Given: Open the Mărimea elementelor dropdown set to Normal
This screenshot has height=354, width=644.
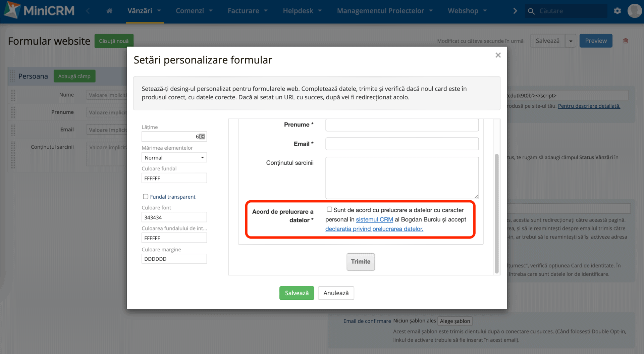Looking at the screenshot, I should (174, 157).
